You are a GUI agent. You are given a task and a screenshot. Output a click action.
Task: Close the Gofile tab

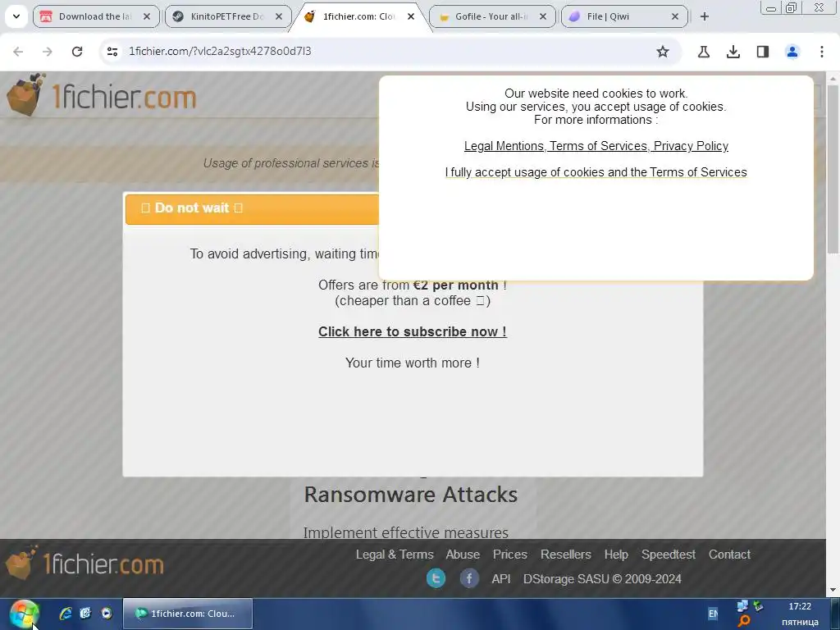pos(543,16)
